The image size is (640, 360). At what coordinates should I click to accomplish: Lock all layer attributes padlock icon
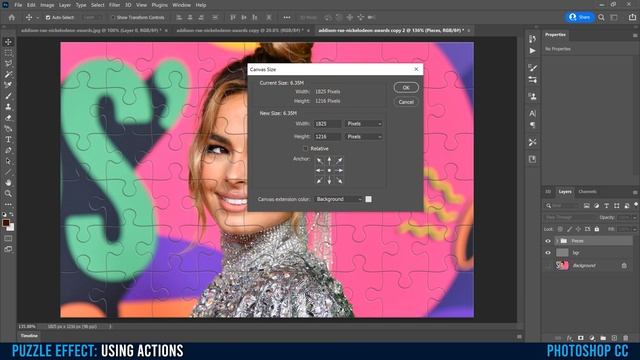(597, 229)
